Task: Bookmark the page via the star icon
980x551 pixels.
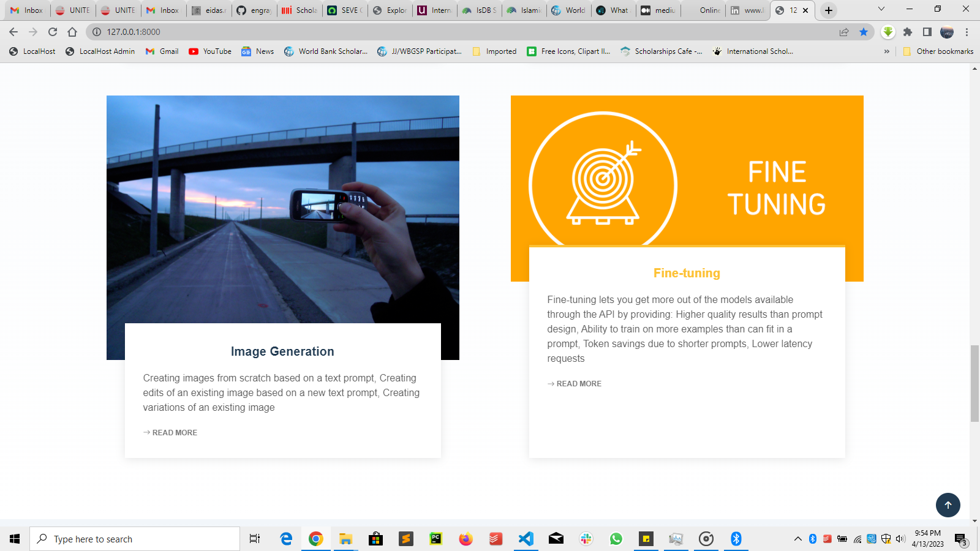Action: (x=864, y=32)
